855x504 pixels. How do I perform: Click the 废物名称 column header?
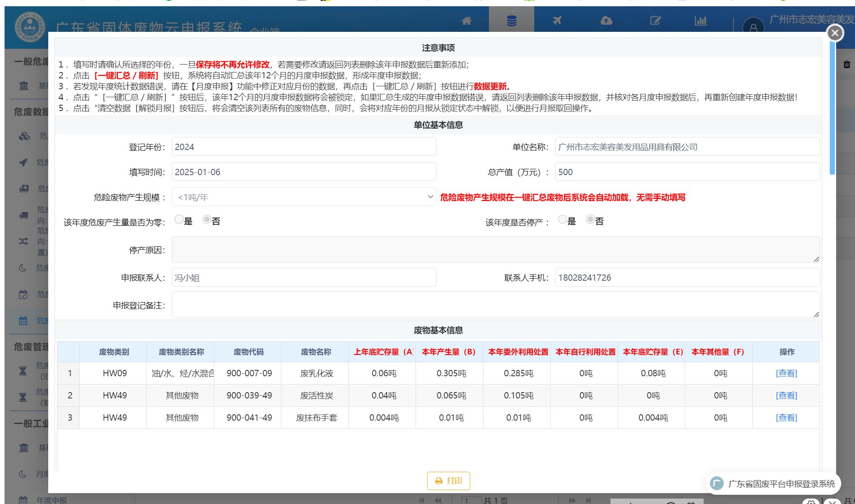(x=315, y=352)
